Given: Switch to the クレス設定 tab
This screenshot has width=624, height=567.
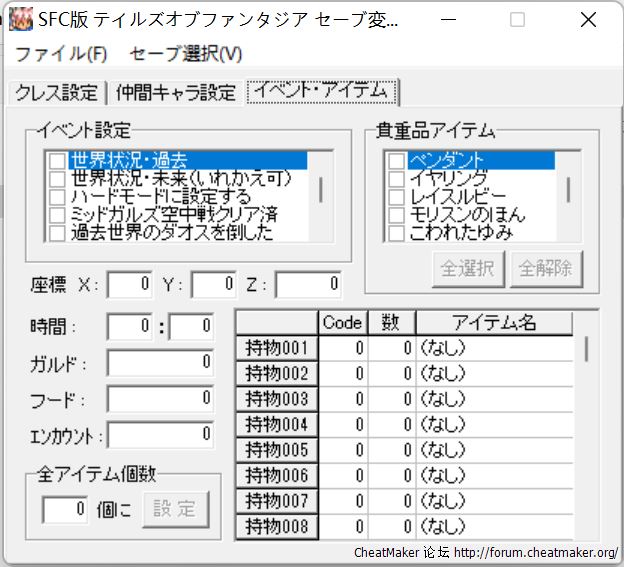Looking at the screenshot, I should point(56,93).
